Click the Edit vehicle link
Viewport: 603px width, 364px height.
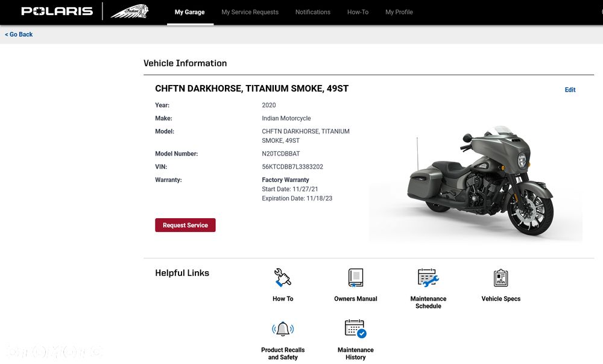click(x=570, y=90)
